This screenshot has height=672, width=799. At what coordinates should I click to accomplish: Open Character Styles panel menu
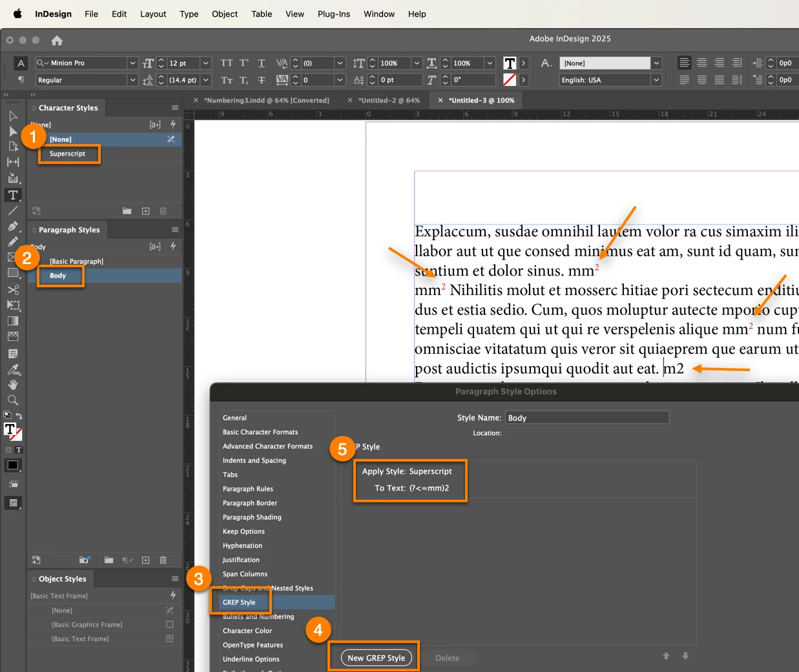point(175,108)
